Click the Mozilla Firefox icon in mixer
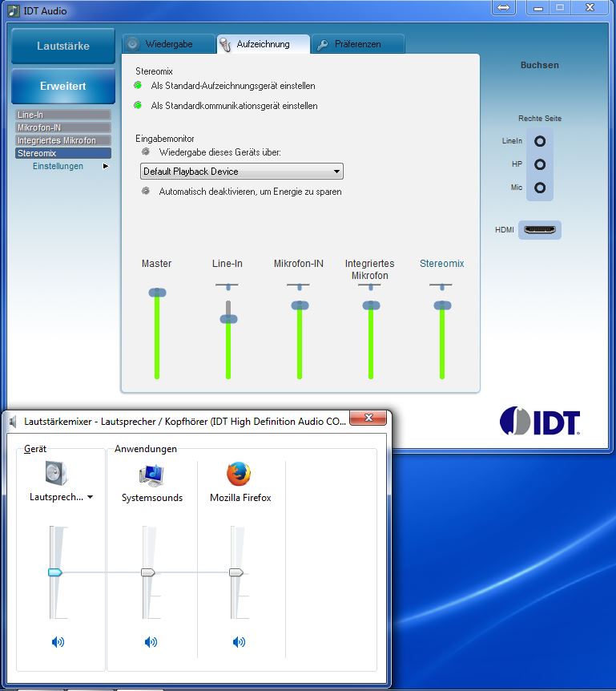Viewport: 616px width, 691px height. coord(239,474)
